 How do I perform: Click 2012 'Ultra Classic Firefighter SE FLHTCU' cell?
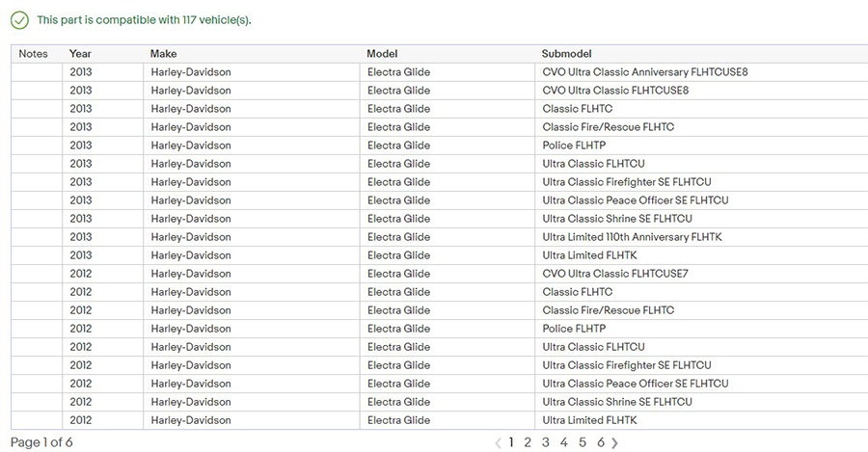tap(701, 364)
